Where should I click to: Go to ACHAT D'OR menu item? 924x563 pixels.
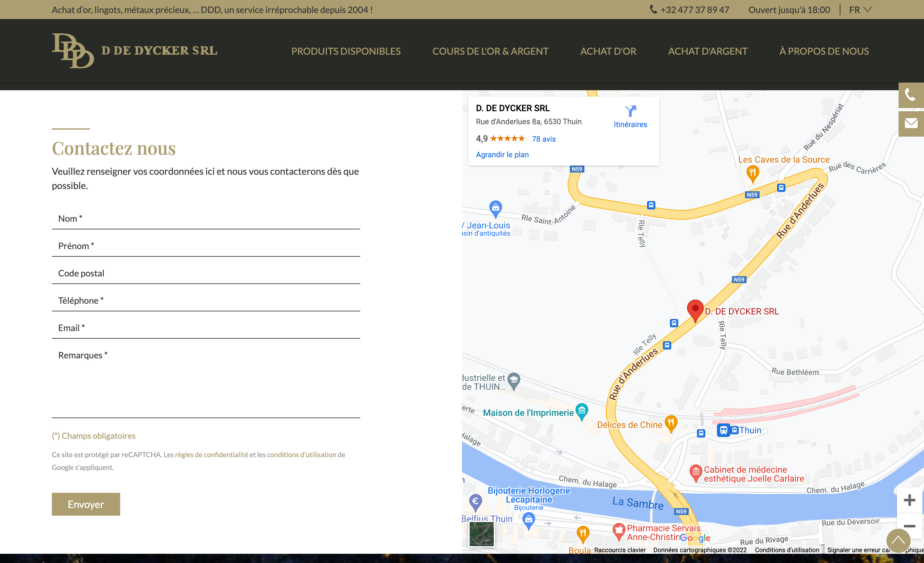click(608, 51)
